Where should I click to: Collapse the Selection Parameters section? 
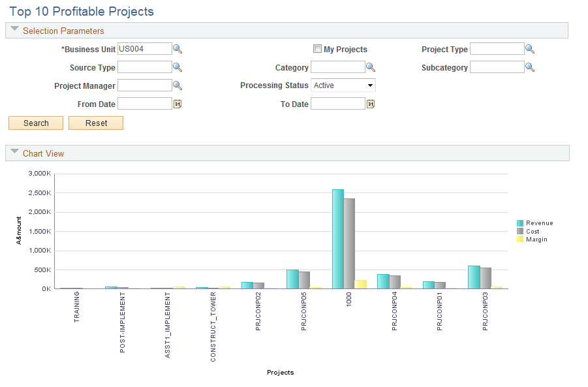[x=14, y=29]
